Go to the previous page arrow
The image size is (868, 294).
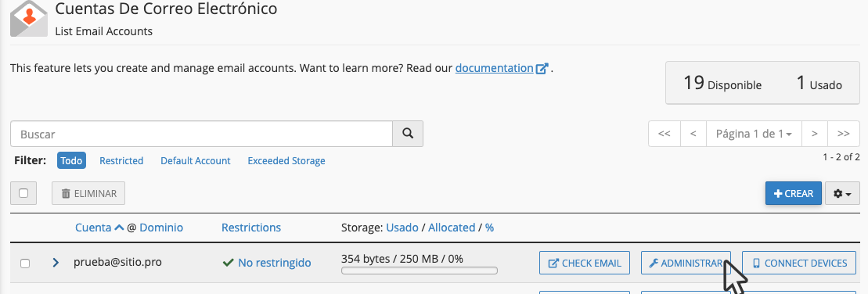tap(693, 134)
